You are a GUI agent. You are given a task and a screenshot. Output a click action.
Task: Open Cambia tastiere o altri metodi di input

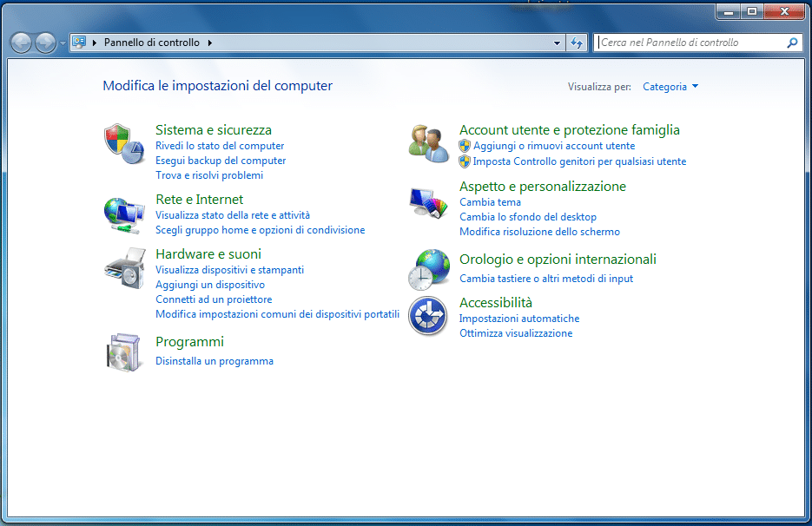pyautogui.click(x=546, y=279)
